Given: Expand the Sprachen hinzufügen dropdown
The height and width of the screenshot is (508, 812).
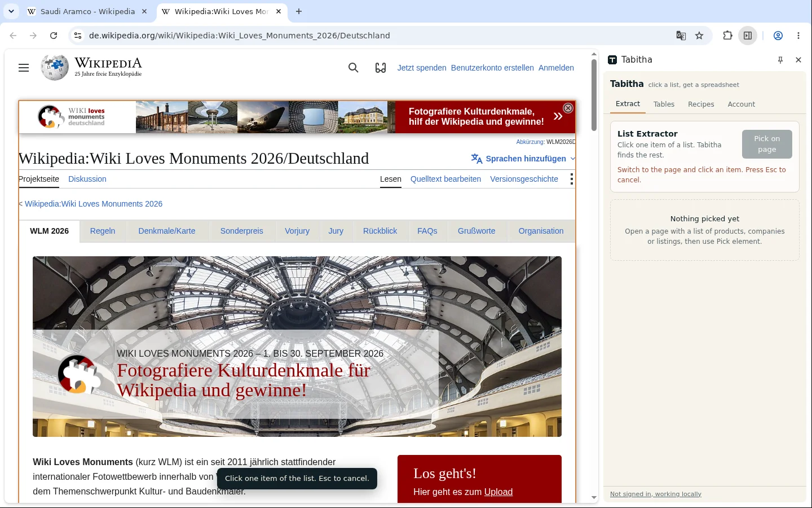Looking at the screenshot, I should (x=523, y=159).
